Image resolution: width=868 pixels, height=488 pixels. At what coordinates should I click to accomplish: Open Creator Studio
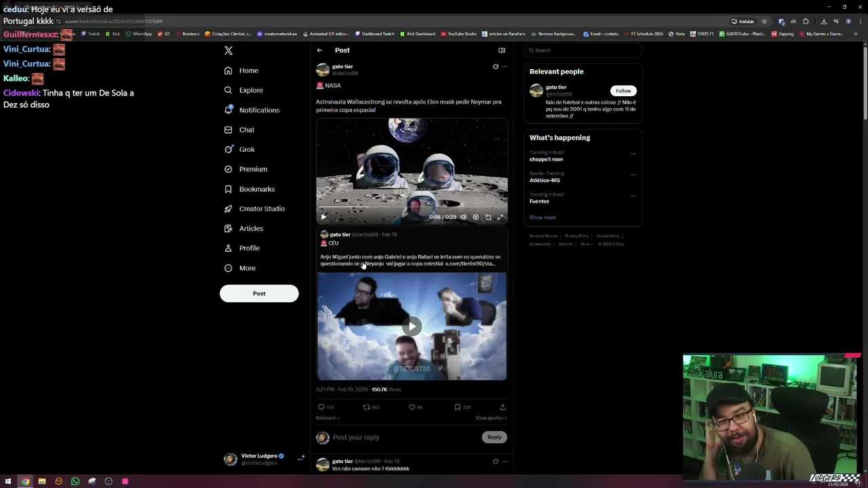coord(254,209)
